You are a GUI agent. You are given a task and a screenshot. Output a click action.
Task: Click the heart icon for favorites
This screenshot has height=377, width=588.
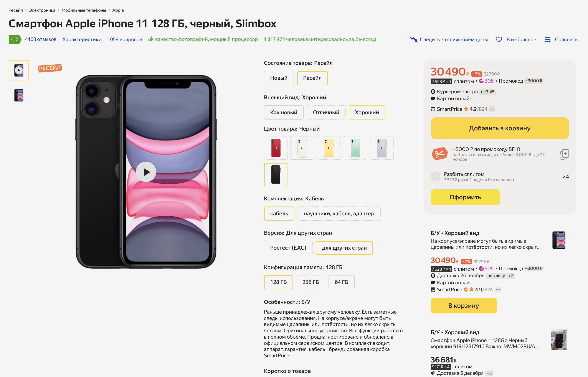pyautogui.click(x=499, y=39)
